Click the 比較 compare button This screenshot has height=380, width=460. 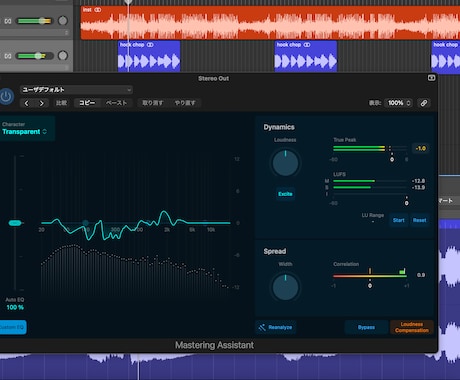point(61,103)
